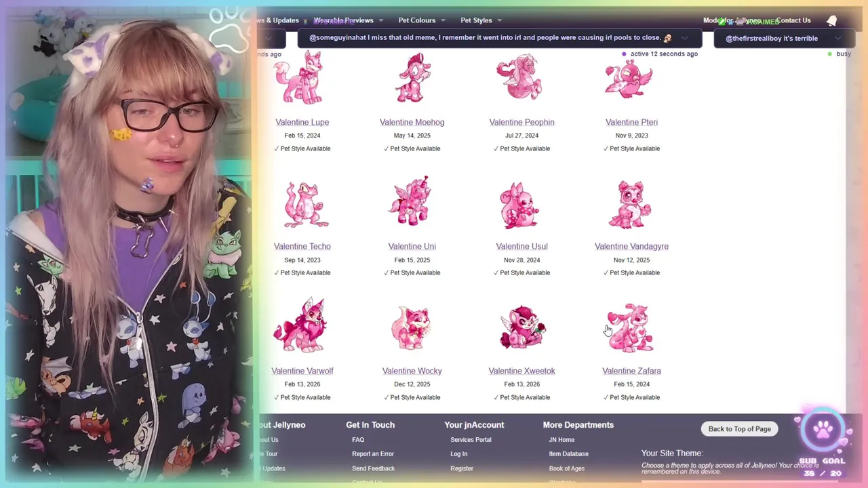868x488 pixels.
Task: Open the Register footer link
Action: [462, 468]
